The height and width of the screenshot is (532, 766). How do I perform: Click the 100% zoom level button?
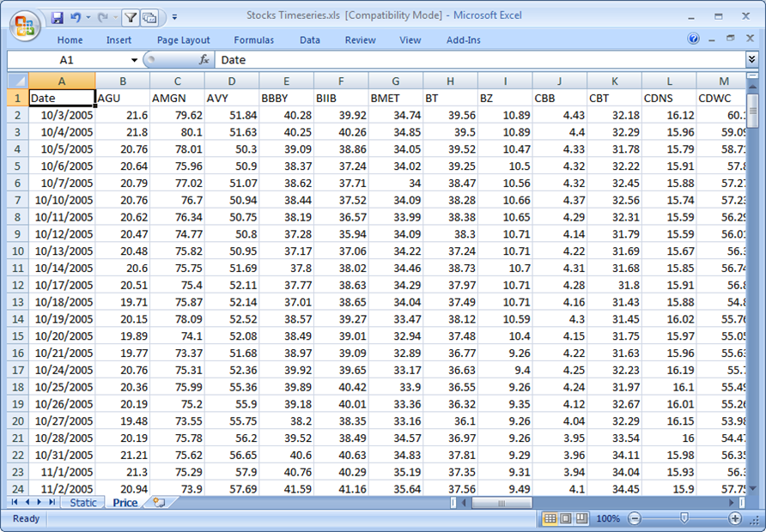607,518
